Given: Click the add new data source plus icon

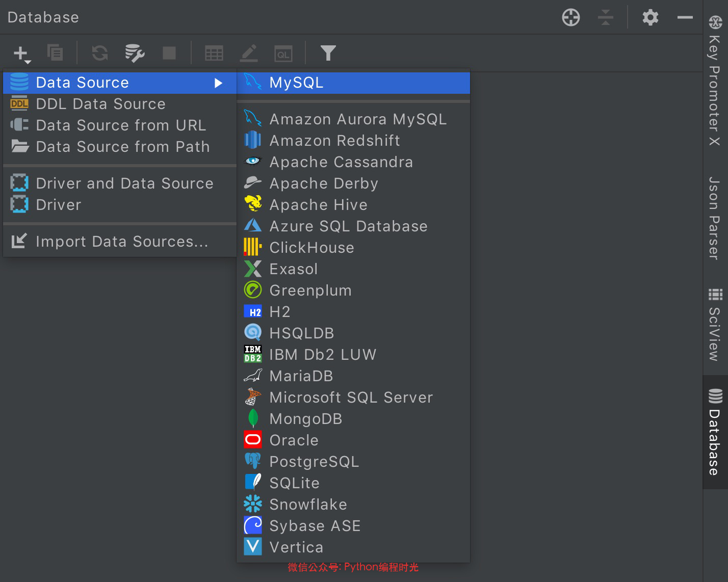Looking at the screenshot, I should [x=21, y=54].
